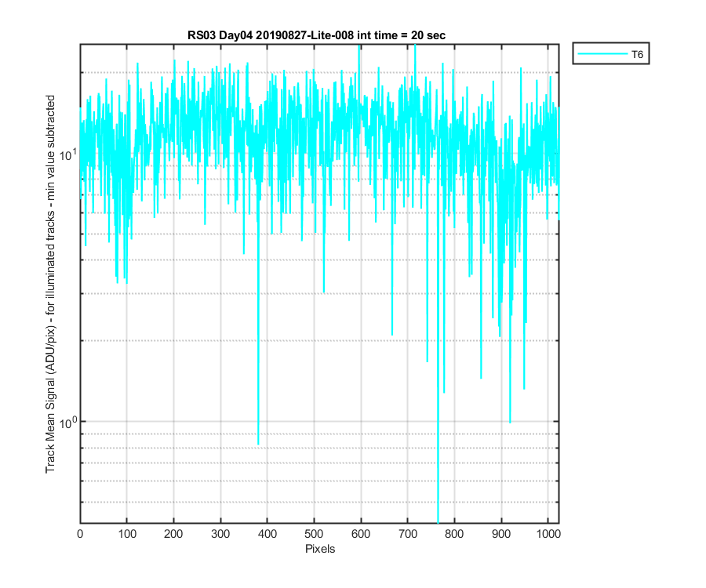The image size is (706, 588).
Task: Click x-axis tick label 300
Action: tap(220, 534)
